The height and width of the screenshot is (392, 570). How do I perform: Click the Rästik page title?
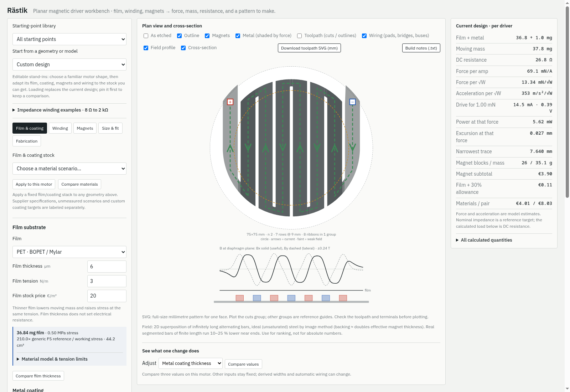[x=17, y=10]
